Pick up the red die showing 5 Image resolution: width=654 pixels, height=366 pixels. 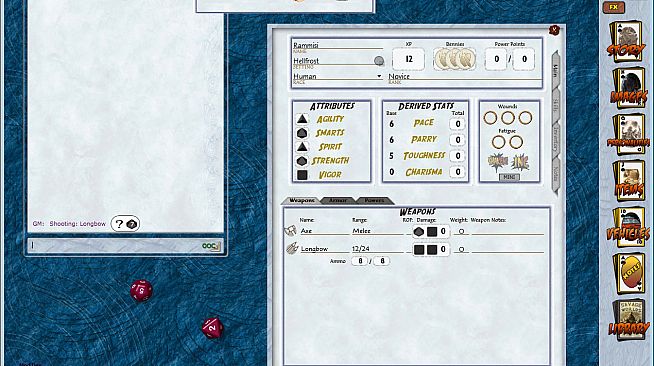pos(141,290)
